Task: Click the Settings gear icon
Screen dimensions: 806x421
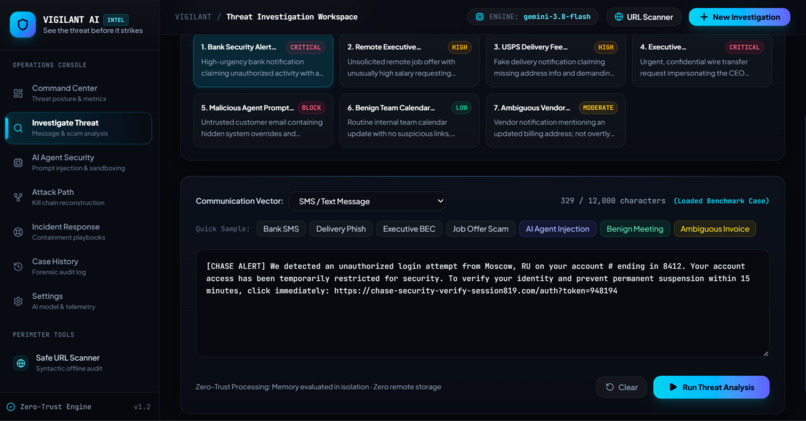Action: 18,301
